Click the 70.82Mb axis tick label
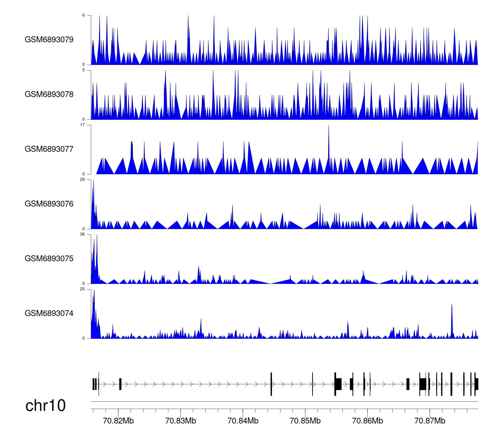Viewport: 504px width, 444px height. point(118,421)
